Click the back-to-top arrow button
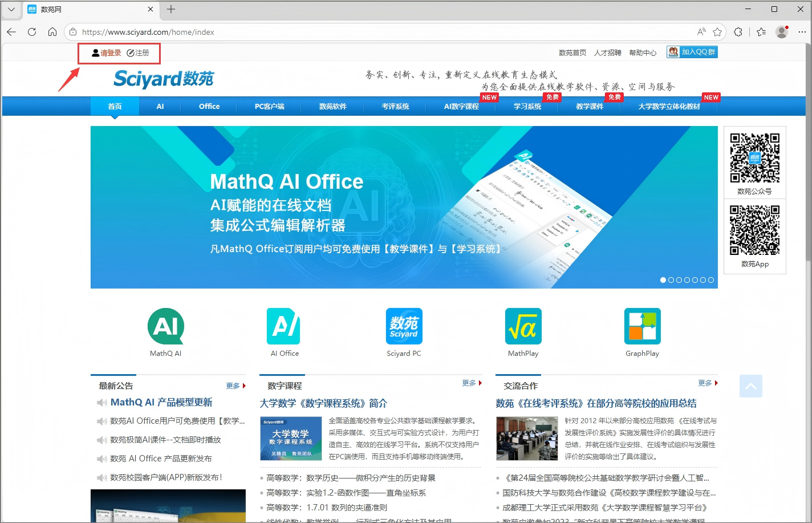The width and height of the screenshot is (812, 523). 751,386
